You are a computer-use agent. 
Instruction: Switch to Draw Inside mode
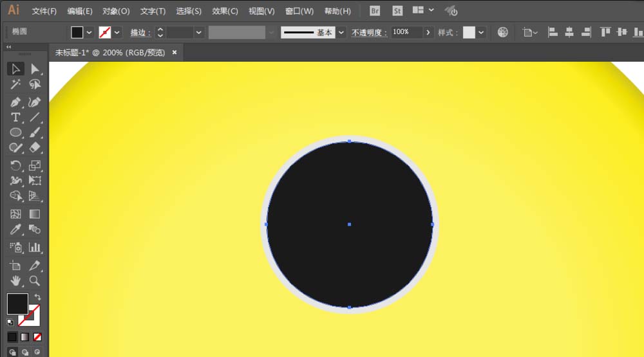(x=37, y=352)
